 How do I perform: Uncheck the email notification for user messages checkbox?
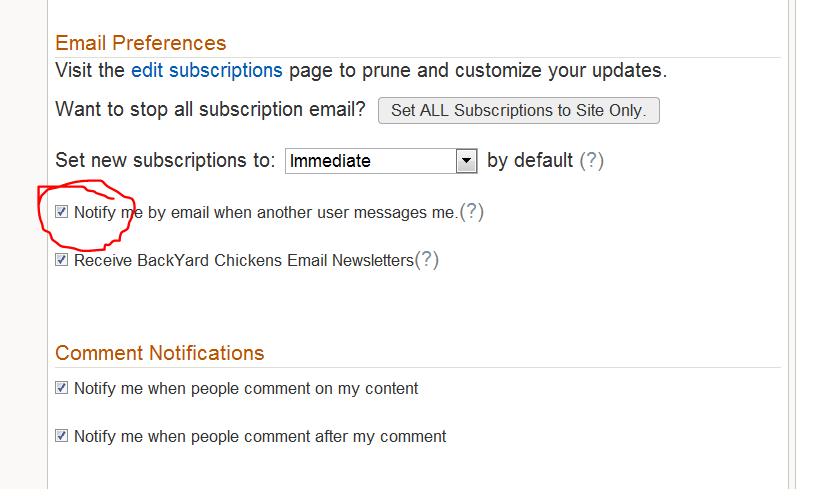pyautogui.click(x=62, y=212)
